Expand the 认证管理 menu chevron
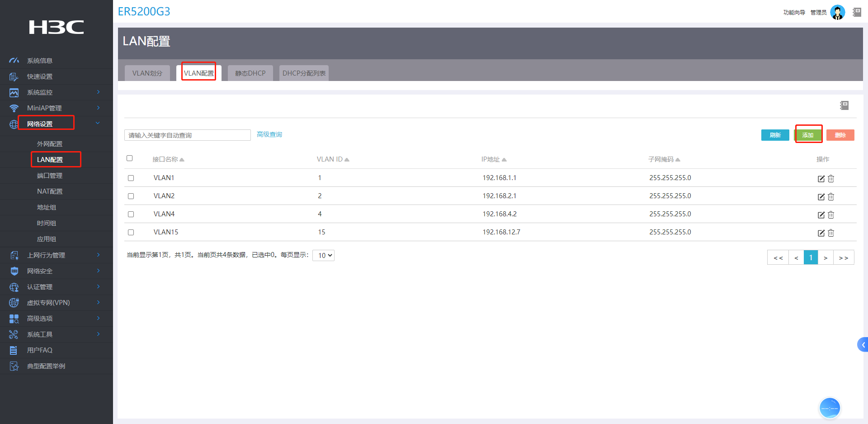 point(98,286)
